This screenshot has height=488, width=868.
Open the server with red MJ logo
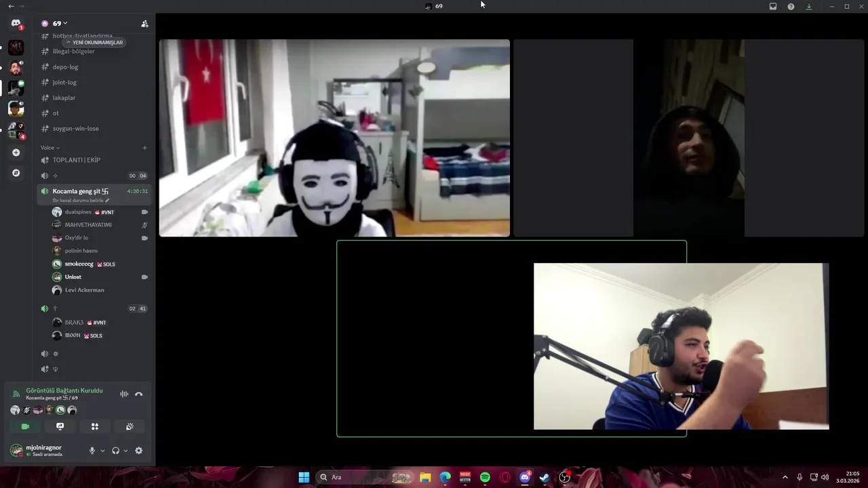coord(16,47)
